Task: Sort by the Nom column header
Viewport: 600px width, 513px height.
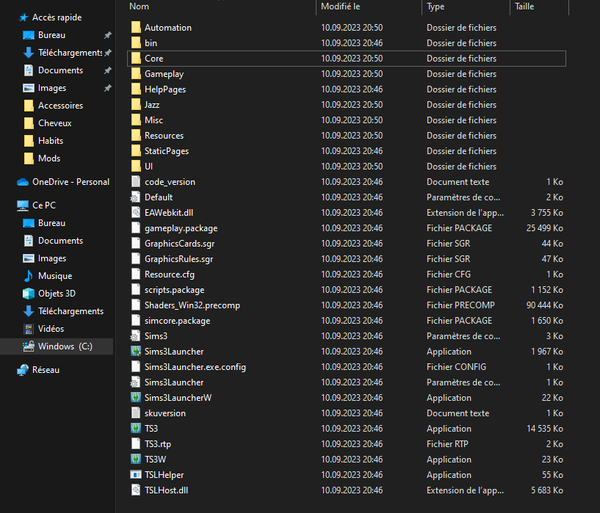Action: pyautogui.click(x=139, y=7)
